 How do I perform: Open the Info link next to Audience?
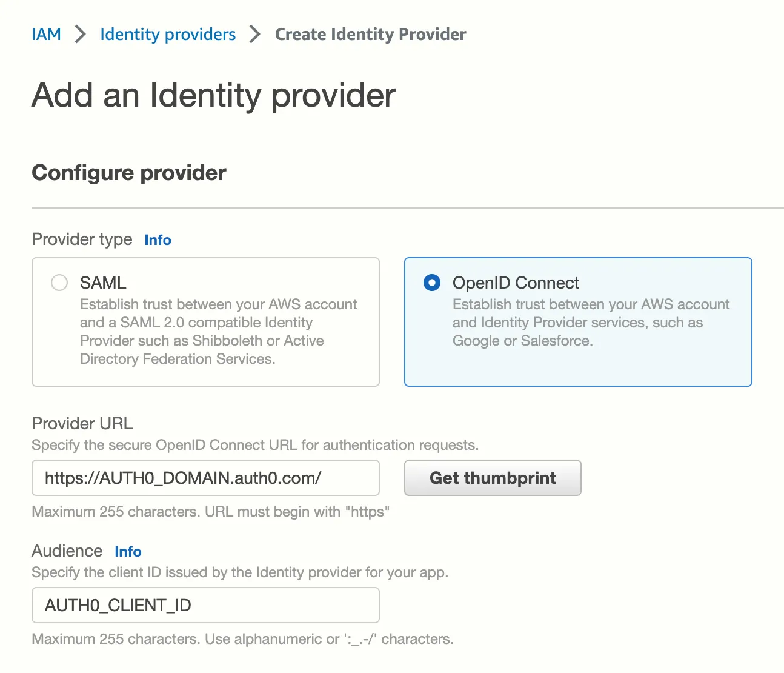pos(127,552)
